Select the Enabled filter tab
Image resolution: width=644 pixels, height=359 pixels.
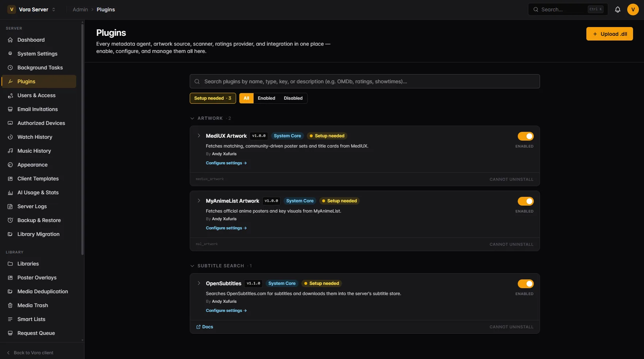pyautogui.click(x=266, y=98)
